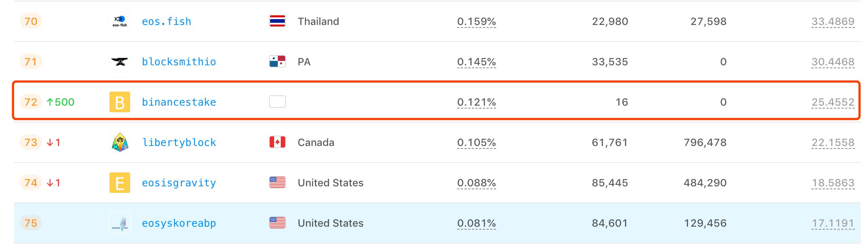Click the yellow B icon for binancestake
This screenshot has height=245, width=868.
(x=120, y=102)
